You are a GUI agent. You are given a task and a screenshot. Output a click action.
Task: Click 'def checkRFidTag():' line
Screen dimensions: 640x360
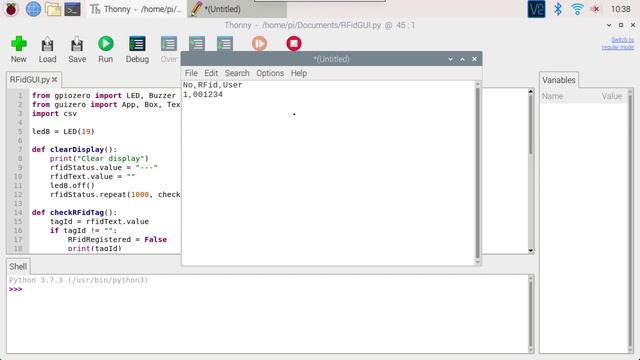(x=74, y=212)
